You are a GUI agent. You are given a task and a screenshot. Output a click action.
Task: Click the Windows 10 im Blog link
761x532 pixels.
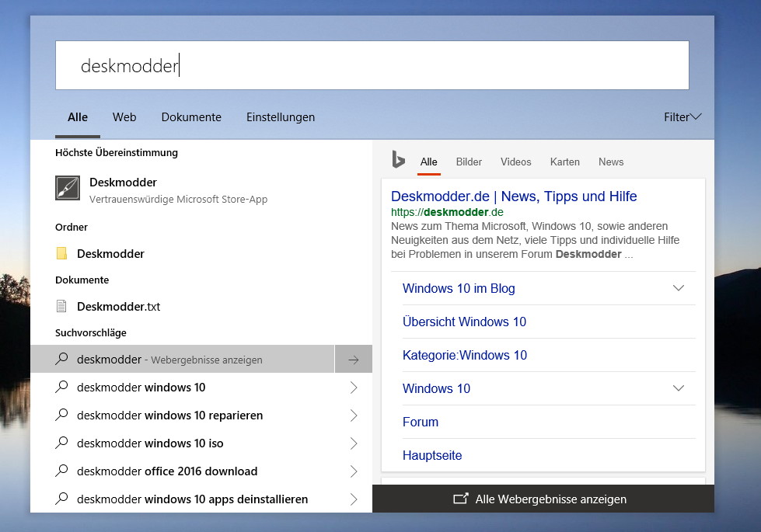click(x=459, y=288)
